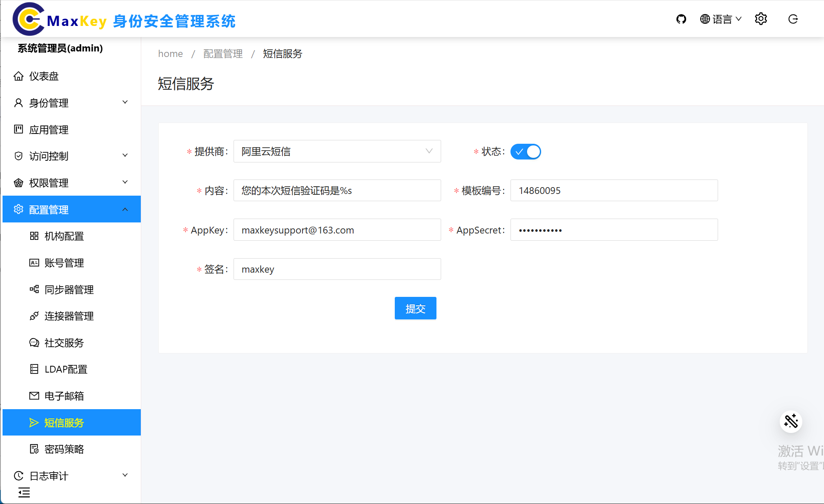The image size is (824, 504).
Task: Open 密码策略 menu item
Action: coord(64,449)
